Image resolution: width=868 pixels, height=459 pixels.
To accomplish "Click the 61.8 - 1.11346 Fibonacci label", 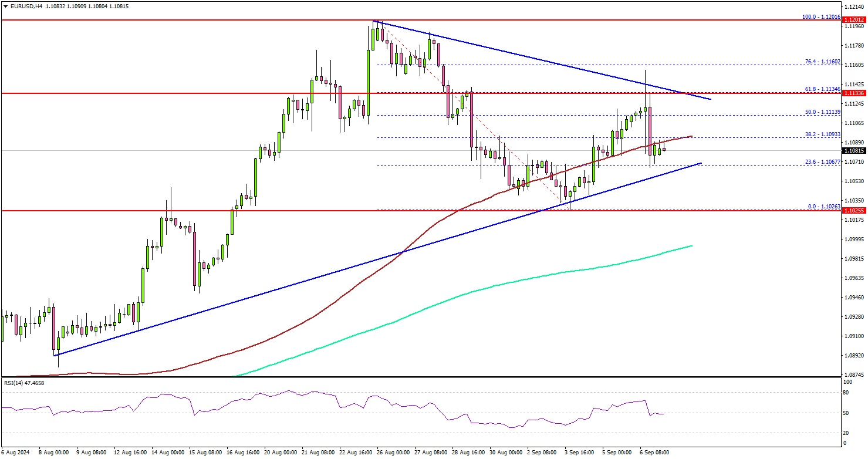I will click(x=822, y=89).
